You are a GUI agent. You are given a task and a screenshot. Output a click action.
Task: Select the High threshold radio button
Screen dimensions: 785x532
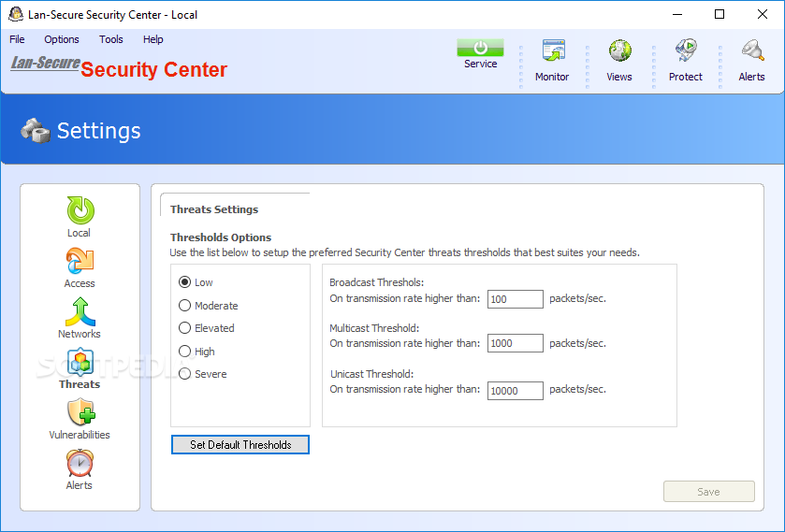pyautogui.click(x=184, y=352)
